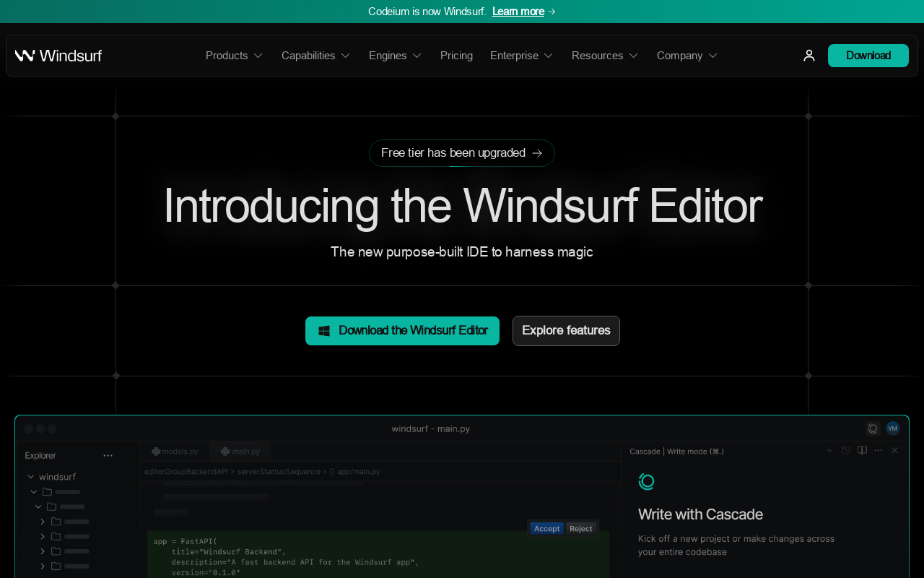The width and height of the screenshot is (924, 578).
Task: Click editorGroupBackendAPI breadcrumb
Action: [186, 471]
